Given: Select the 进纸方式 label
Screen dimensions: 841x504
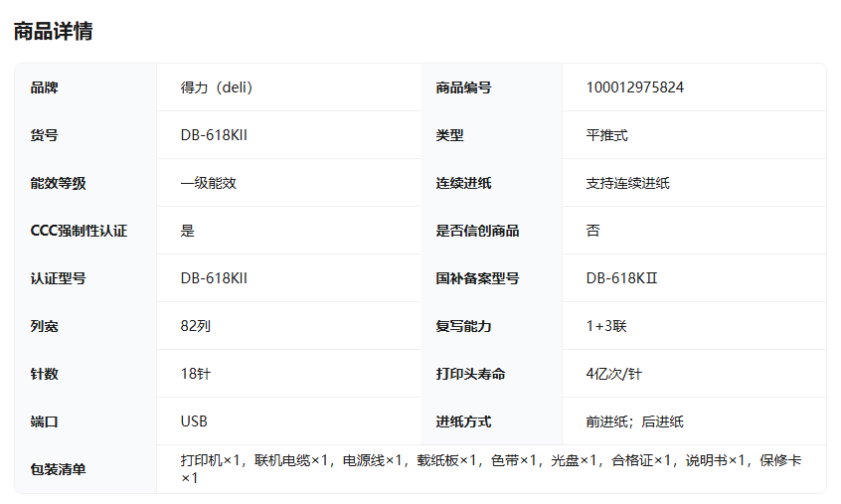Looking at the screenshot, I should tap(463, 421).
